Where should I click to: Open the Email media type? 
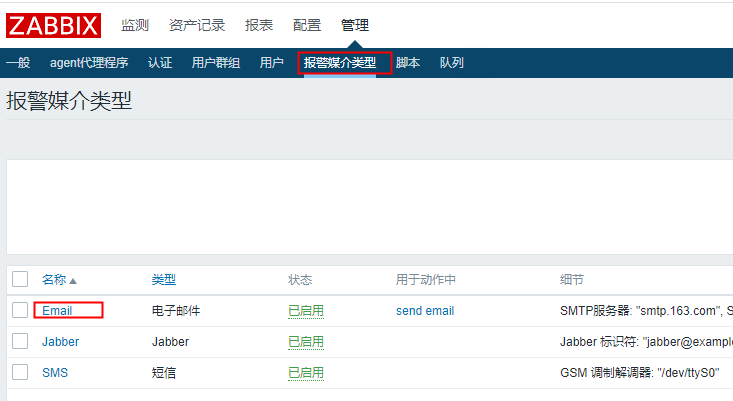57,311
